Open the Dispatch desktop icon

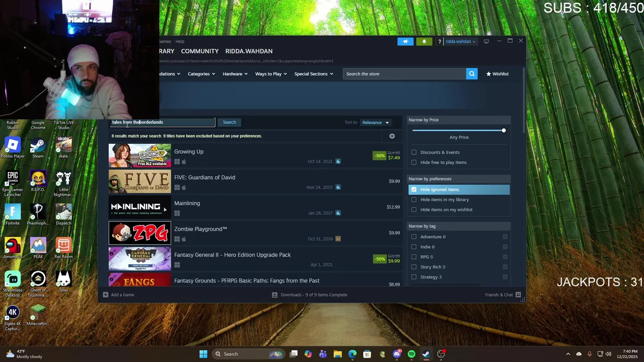coord(63,215)
